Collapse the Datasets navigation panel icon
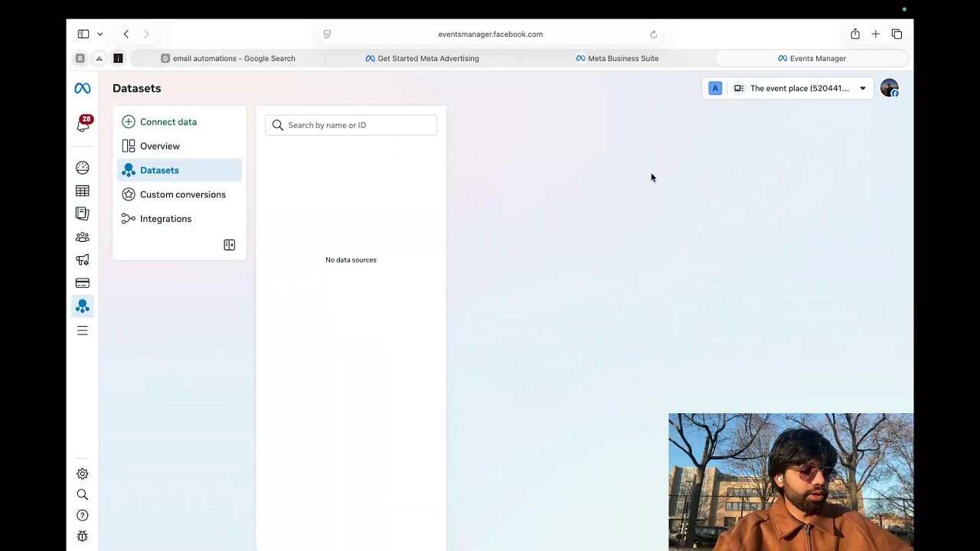Image resolution: width=980 pixels, height=551 pixels. 229,245
